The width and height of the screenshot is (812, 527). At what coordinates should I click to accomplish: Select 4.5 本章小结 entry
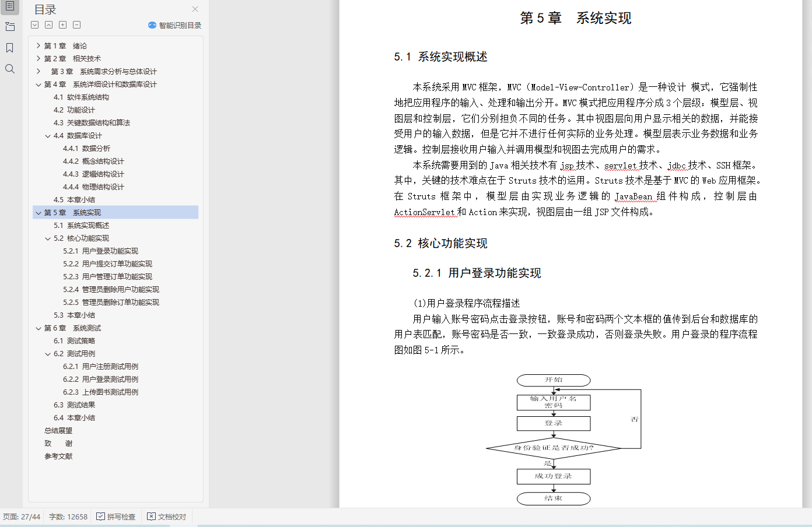click(74, 199)
